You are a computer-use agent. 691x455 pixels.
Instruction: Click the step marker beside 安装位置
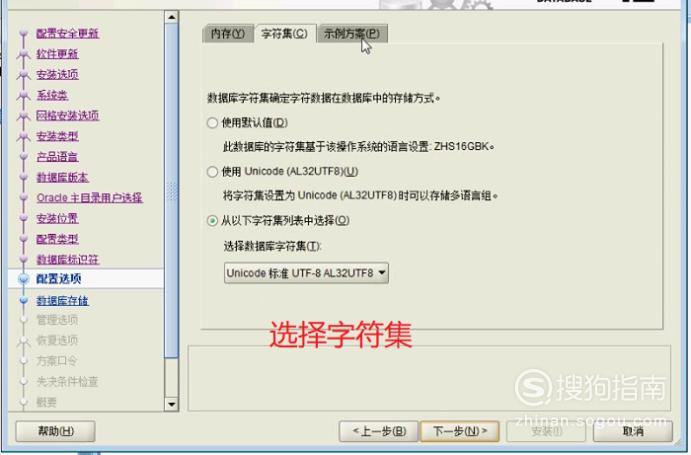coord(24,218)
